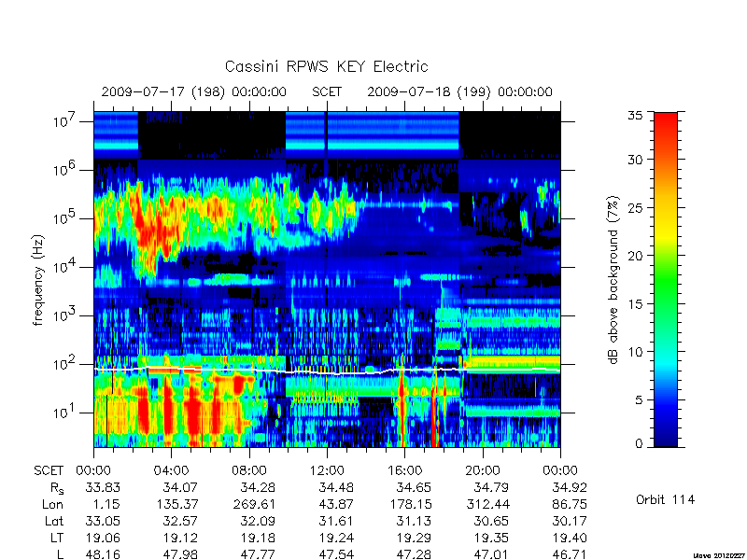Screen dimensions: 747x560
Task: Click the 10^5 frequency axis label
Action: click(63, 217)
